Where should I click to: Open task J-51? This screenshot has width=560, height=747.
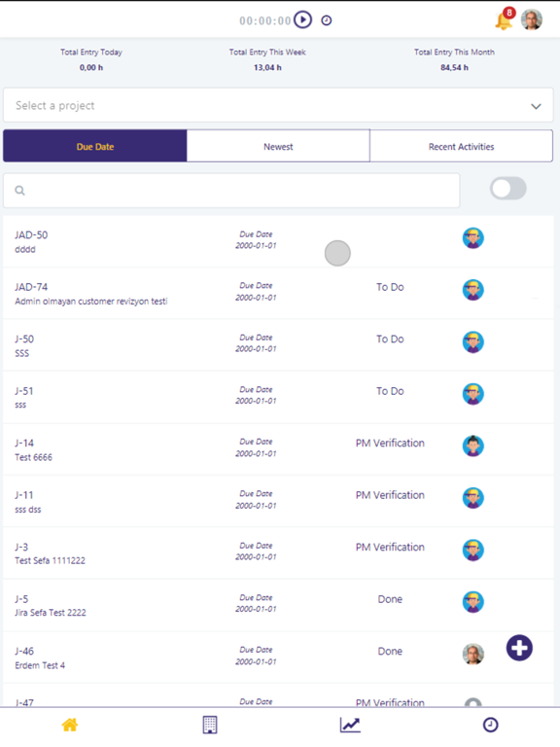tap(278, 397)
